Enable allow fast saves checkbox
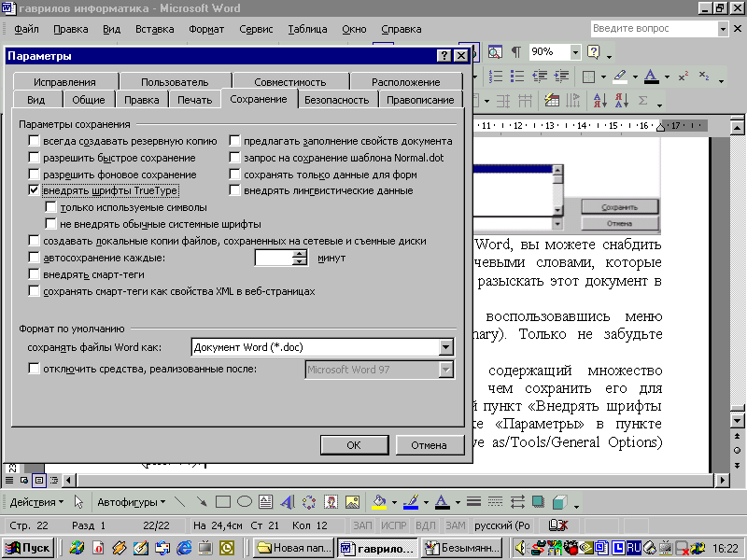Screen dimensions: 747x560 [34, 158]
